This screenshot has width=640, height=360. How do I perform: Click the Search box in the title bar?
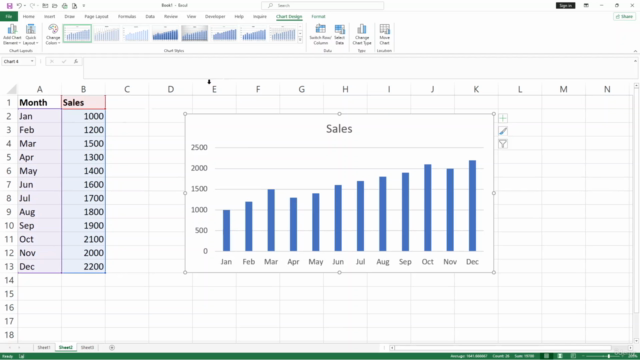(x=322, y=5)
